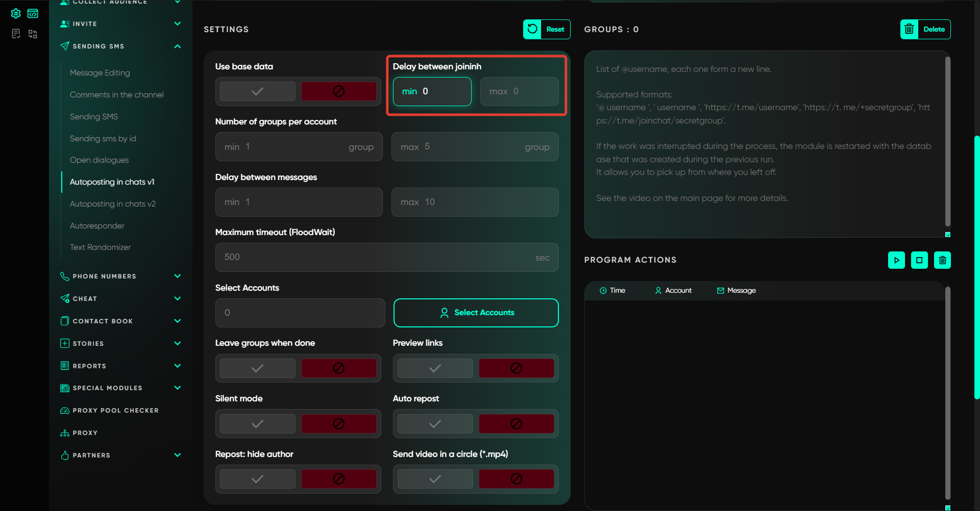Click the checklist document icon top-left

(16, 34)
